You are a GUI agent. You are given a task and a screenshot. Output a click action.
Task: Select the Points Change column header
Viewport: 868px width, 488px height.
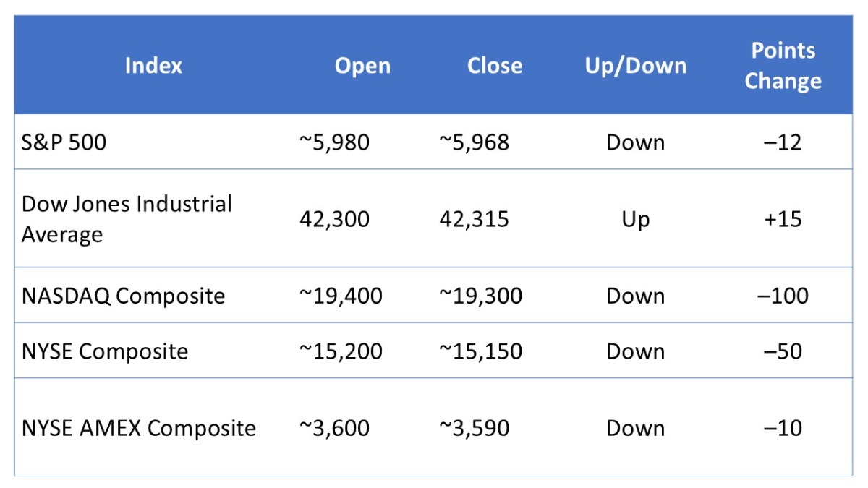[783, 66]
